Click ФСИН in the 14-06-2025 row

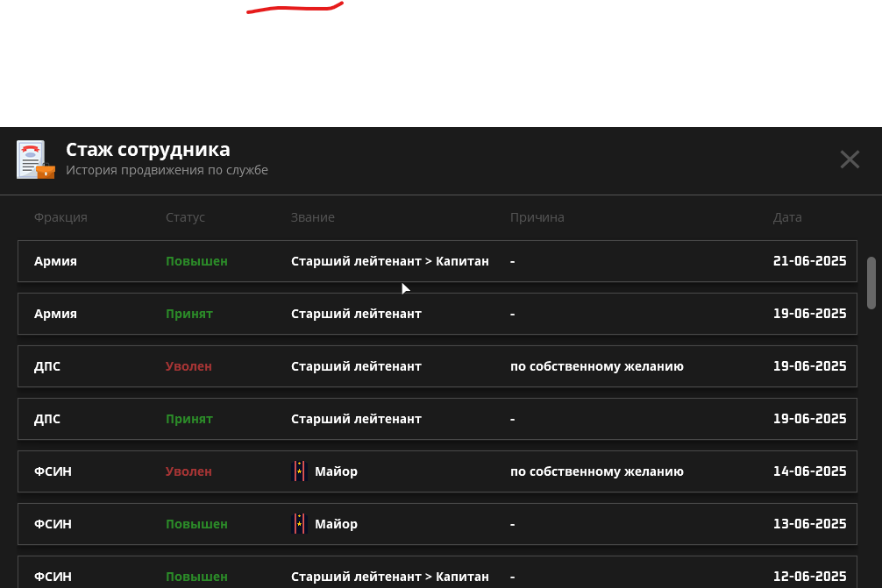[x=53, y=471]
